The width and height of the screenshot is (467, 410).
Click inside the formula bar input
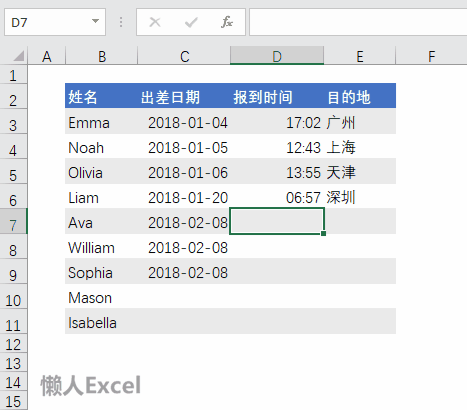(x=358, y=22)
